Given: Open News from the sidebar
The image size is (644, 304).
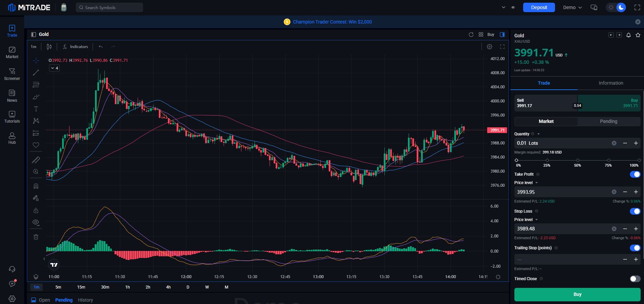Looking at the screenshot, I should [x=12, y=96].
